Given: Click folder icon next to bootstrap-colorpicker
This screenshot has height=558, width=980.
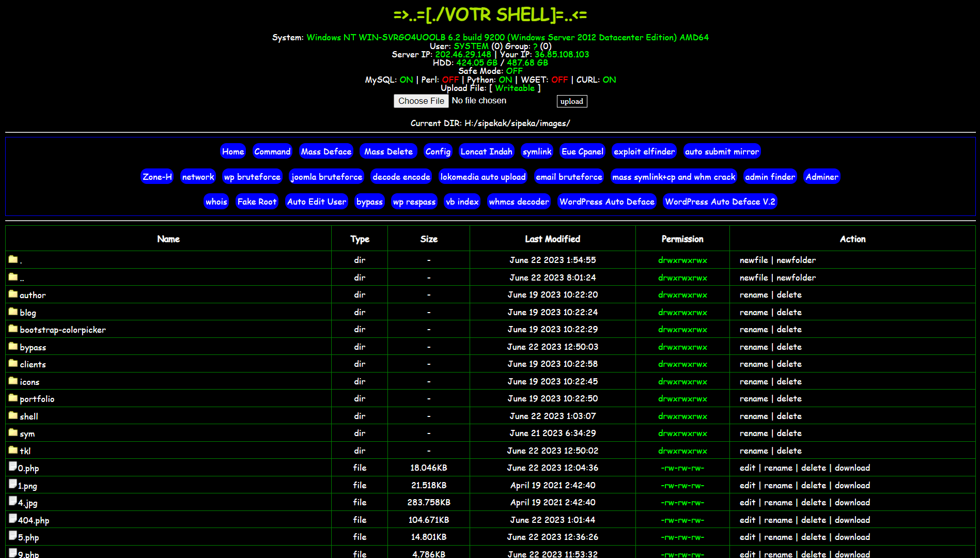Looking at the screenshot, I should pyautogui.click(x=13, y=329).
